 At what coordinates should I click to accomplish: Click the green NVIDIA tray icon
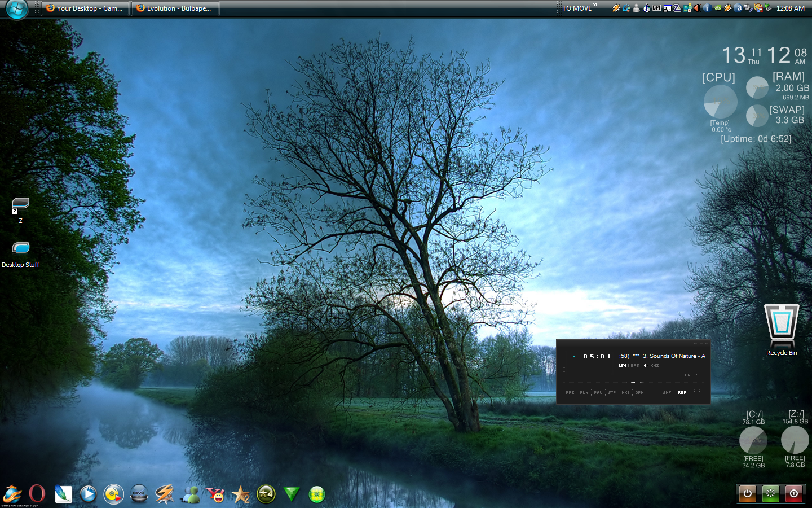click(718, 8)
